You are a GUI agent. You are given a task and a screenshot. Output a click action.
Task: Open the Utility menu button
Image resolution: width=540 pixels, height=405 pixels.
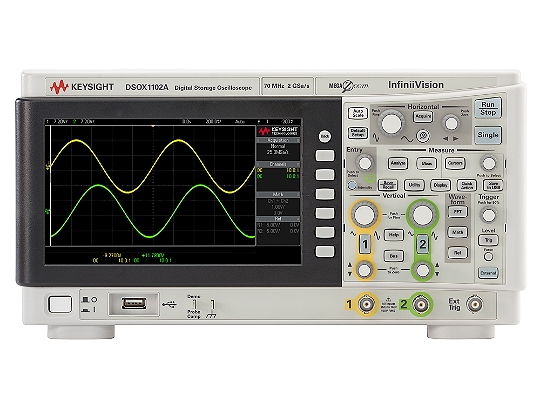414,185
